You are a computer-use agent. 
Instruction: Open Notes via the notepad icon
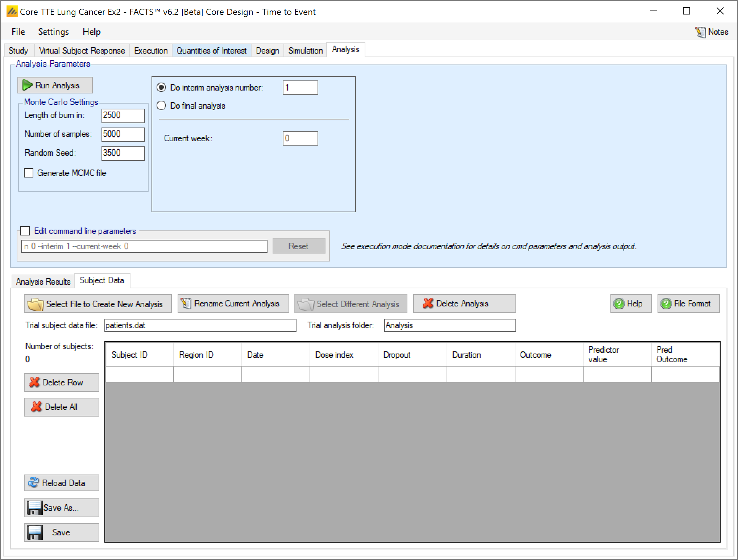coord(700,32)
